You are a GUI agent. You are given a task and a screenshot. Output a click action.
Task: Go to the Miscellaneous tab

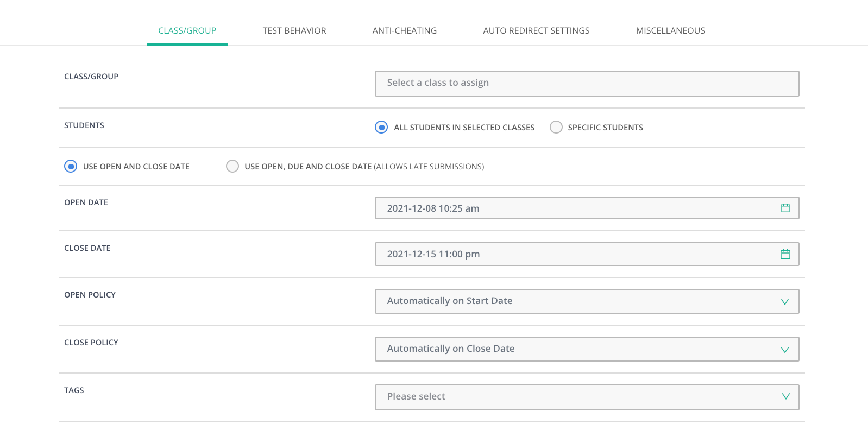[x=670, y=30]
